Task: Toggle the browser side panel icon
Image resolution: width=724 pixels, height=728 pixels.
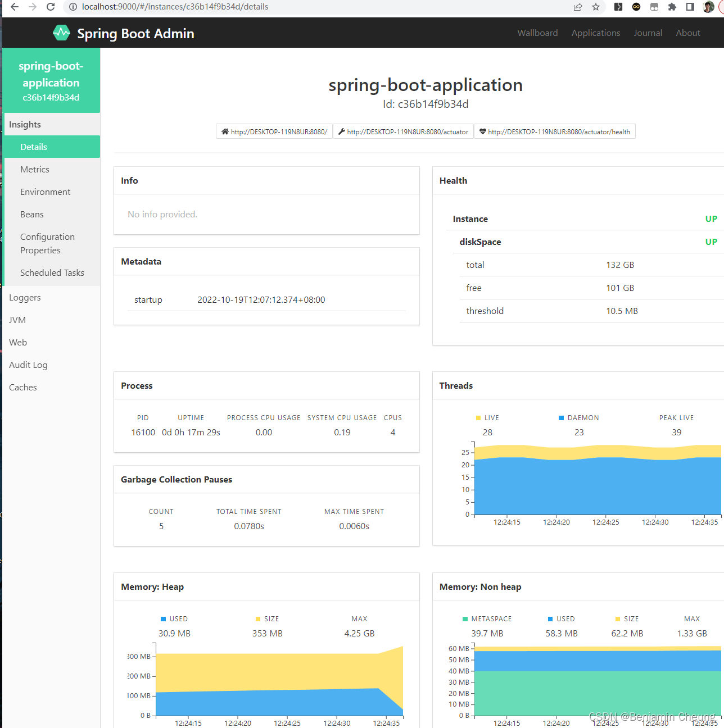Action: tap(690, 7)
